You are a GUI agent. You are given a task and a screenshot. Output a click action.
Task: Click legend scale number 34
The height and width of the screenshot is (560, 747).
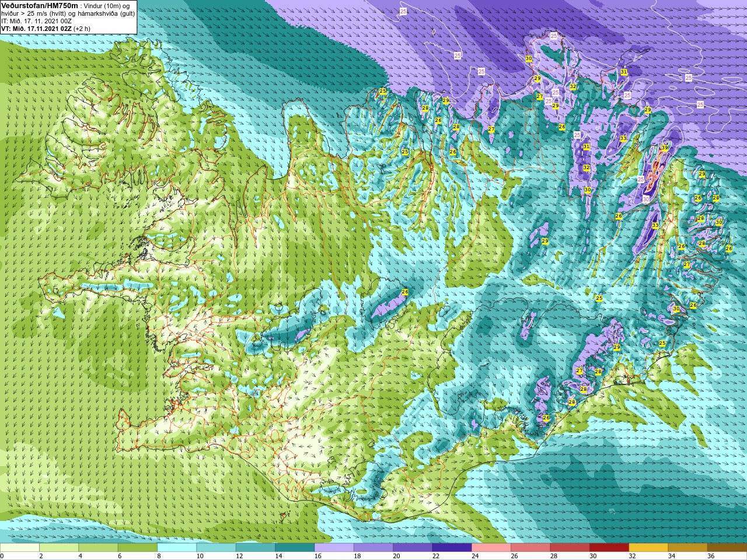[671, 556]
